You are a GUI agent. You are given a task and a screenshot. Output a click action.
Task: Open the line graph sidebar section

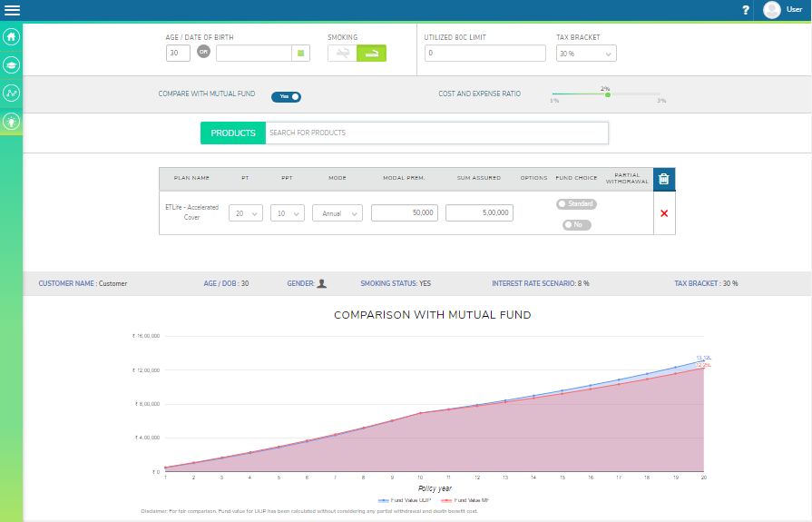click(12, 93)
